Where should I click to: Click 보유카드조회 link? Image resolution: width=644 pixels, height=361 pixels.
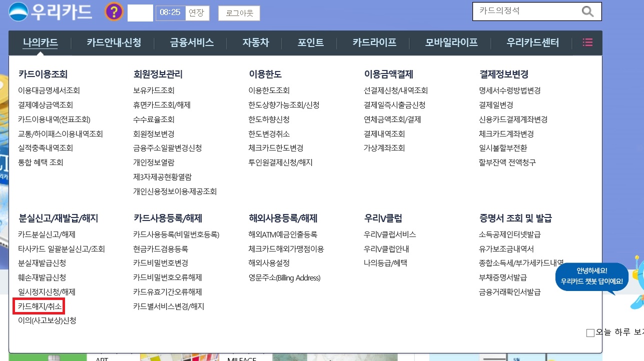pyautogui.click(x=154, y=90)
